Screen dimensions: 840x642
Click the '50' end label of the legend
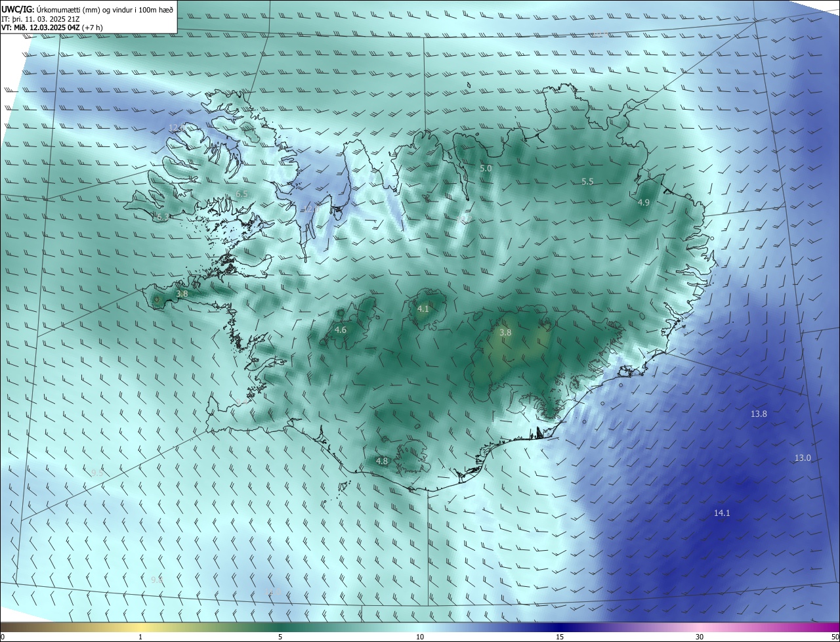[x=835, y=637]
